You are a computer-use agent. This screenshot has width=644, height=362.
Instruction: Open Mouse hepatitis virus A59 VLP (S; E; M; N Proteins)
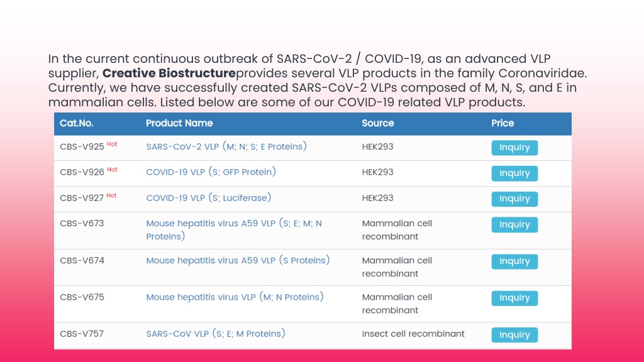(234, 230)
